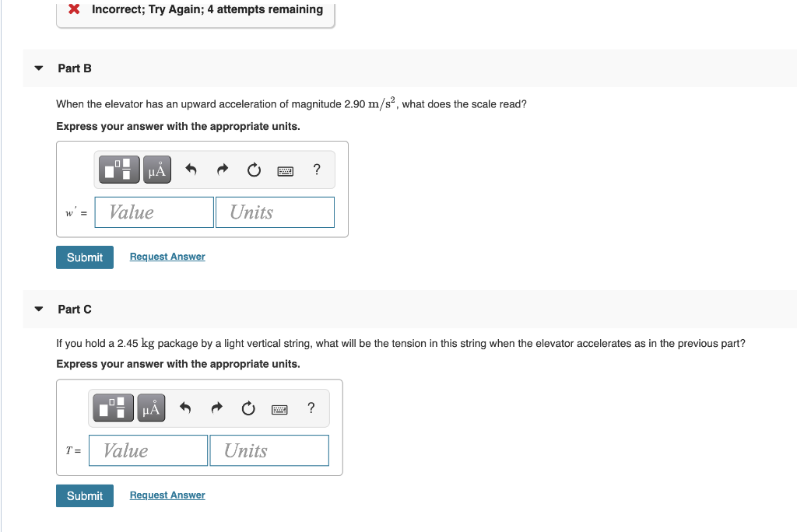
Task: Collapse the Part B section
Action: 38,68
